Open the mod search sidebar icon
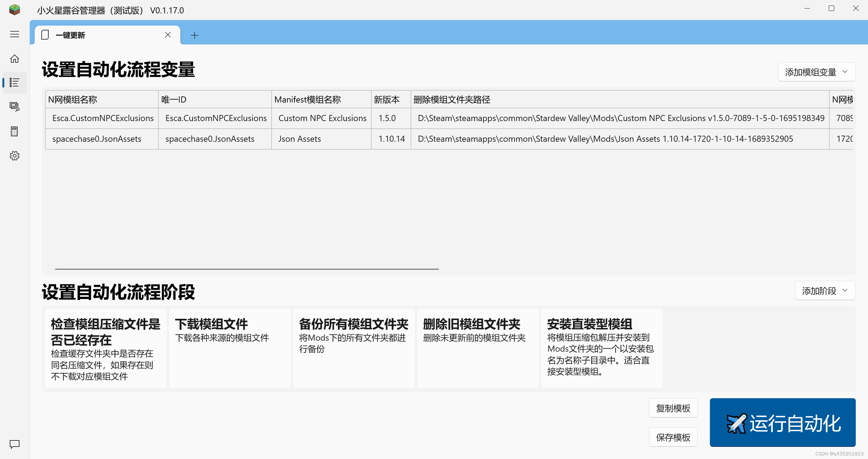Image resolution: width=868 pixels, height=459 pixels. click(15, 107)
